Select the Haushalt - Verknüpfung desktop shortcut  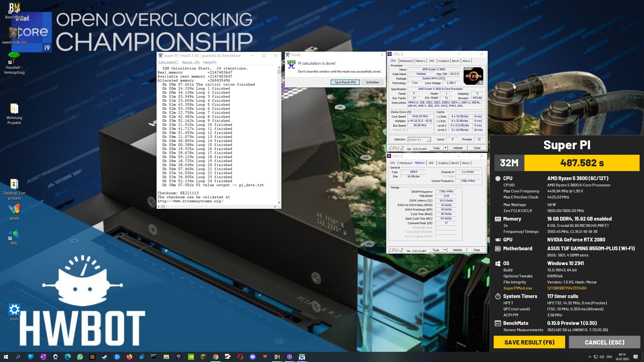coord(14,63)
